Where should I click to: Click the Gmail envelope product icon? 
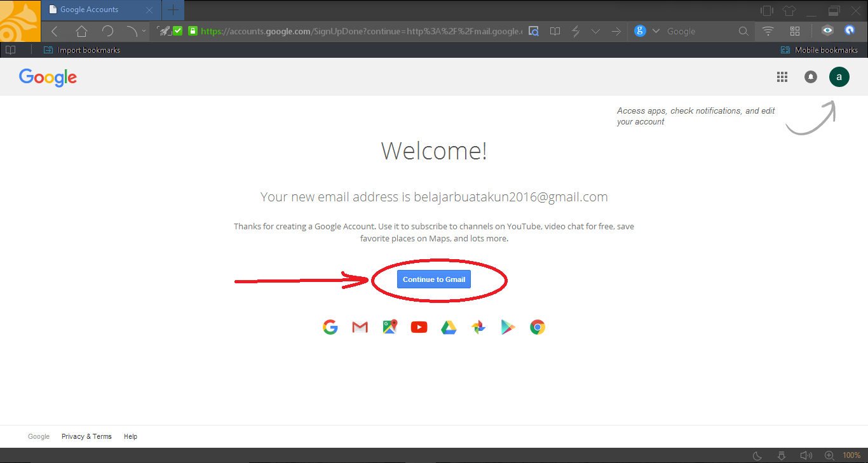click(360, 327)
